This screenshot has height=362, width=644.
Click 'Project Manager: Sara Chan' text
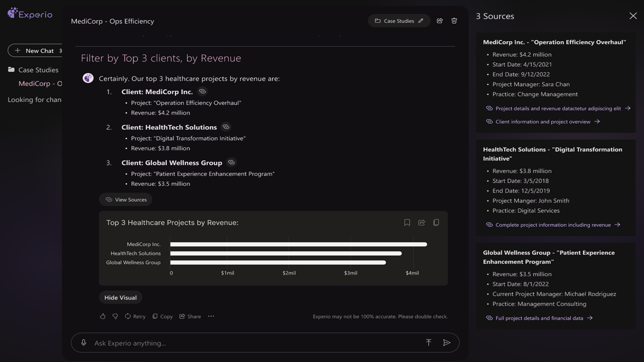[531, 84]
